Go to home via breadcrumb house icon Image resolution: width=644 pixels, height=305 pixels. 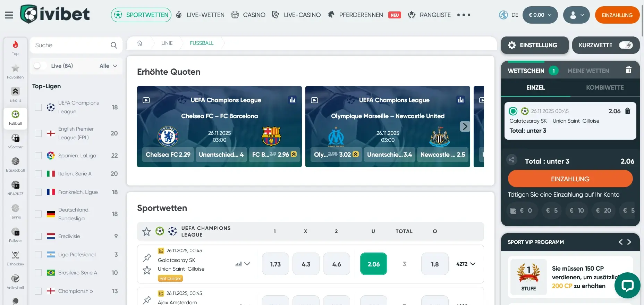[140, 43]
